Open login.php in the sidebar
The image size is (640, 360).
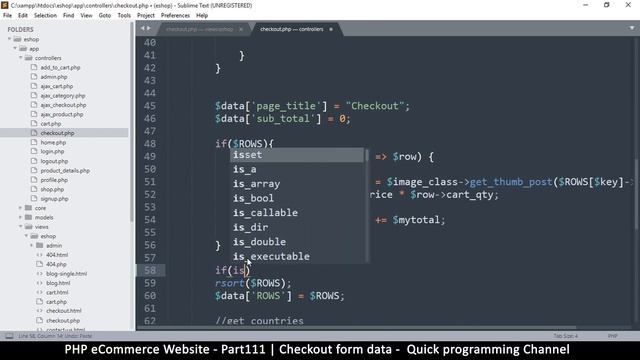52,151
